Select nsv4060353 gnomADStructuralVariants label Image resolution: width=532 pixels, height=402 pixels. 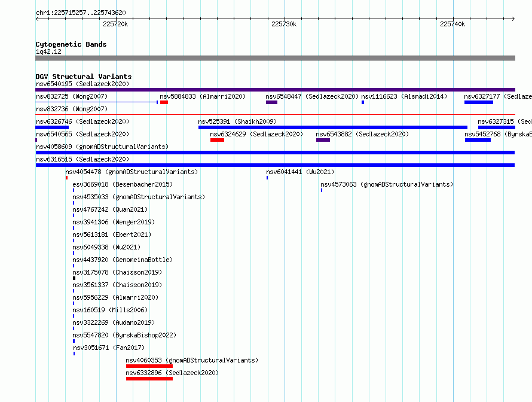(192, 360)
